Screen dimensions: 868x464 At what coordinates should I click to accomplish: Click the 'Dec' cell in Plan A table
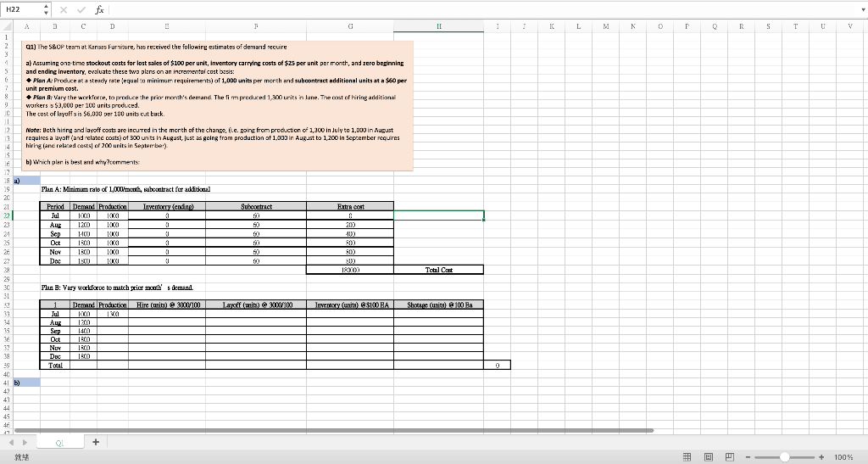[x=55, y=260]
